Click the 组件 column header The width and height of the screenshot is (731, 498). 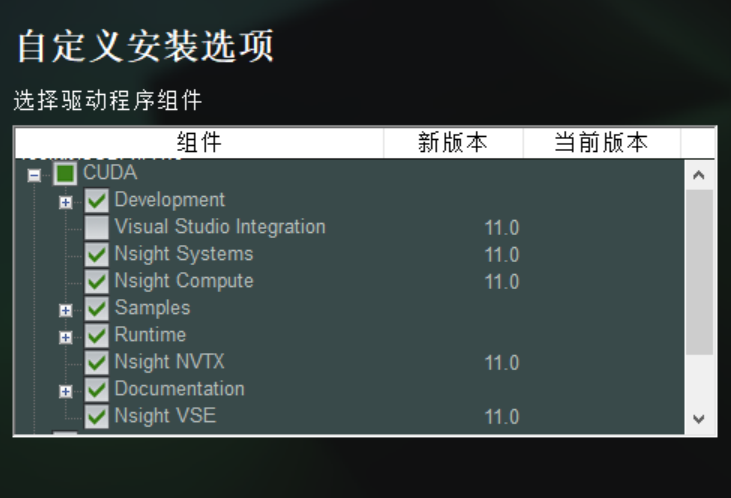click(x=199, y=142)
